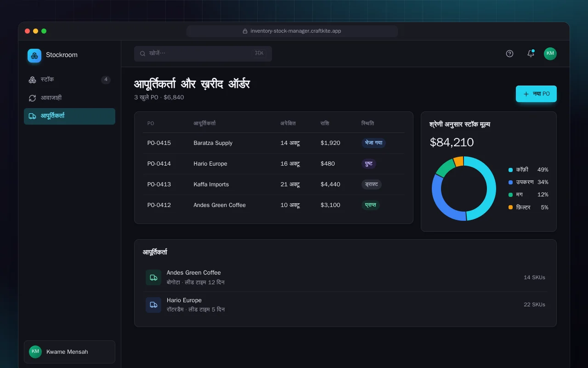This screenshot has width=588, height=368.
Task: Select the आपूर्तिकर्ता sidebar item
Action: 69,116
